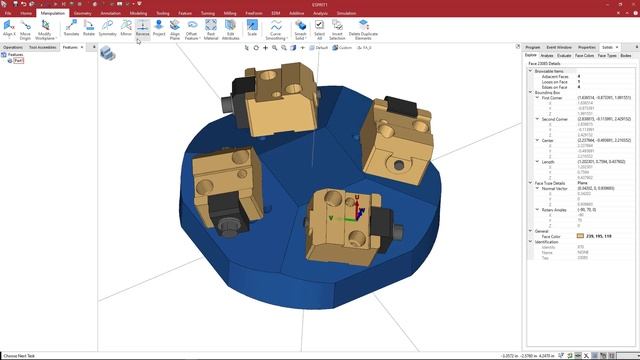The width and height of the screenshot is (640, 360).
Task: Select the Move Origin tool
Action: pyautogui.click(x=25, y=29)
